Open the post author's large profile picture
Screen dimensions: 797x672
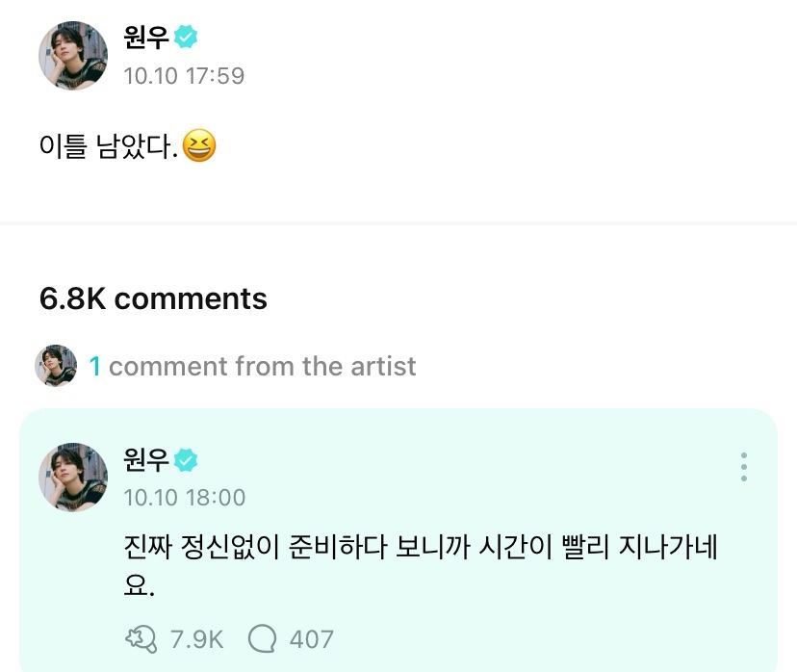tap(73, 56)
